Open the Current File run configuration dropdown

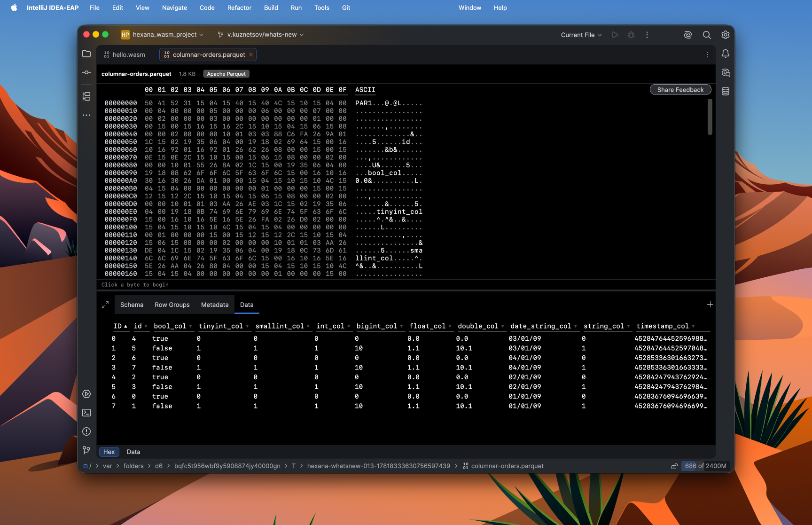[x=581, y=35]
